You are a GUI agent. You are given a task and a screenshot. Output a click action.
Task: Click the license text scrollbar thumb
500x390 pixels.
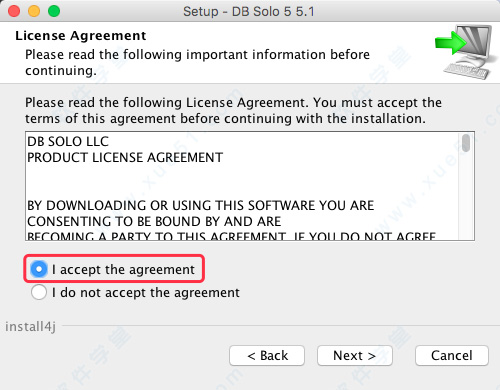click(x=466, y=143)
